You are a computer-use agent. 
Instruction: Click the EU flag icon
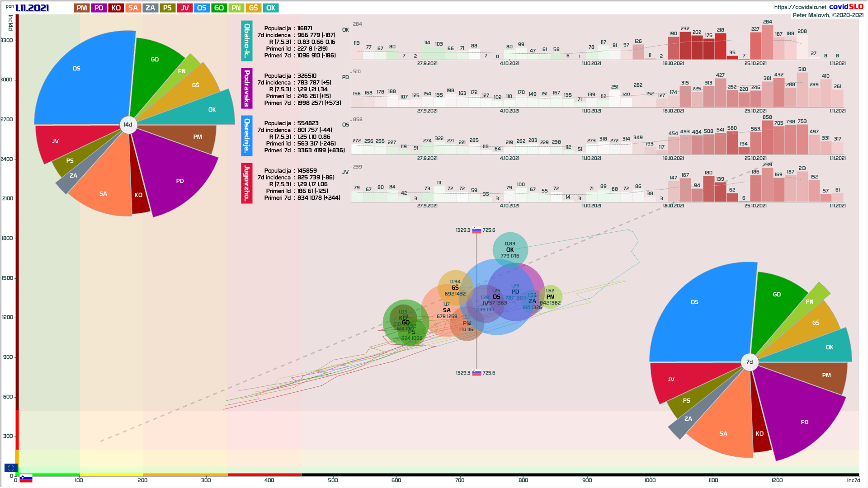(x=11, y=468)
